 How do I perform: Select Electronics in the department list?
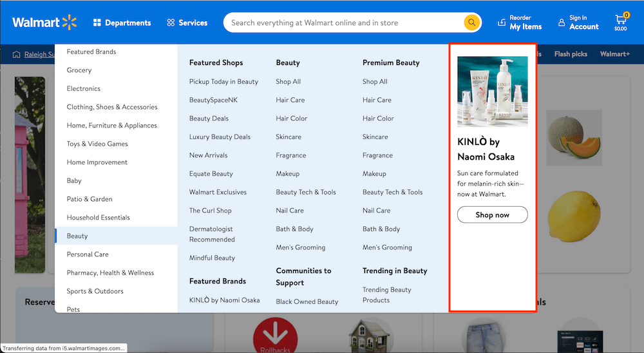[x=84, y=88]
